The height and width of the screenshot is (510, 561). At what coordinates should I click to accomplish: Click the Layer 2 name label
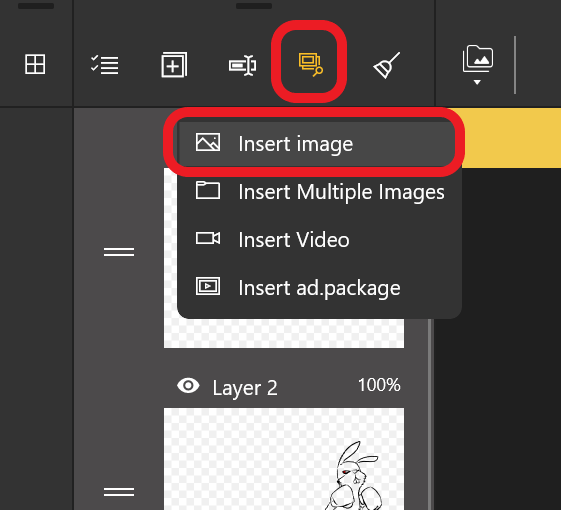pos(245,388)
